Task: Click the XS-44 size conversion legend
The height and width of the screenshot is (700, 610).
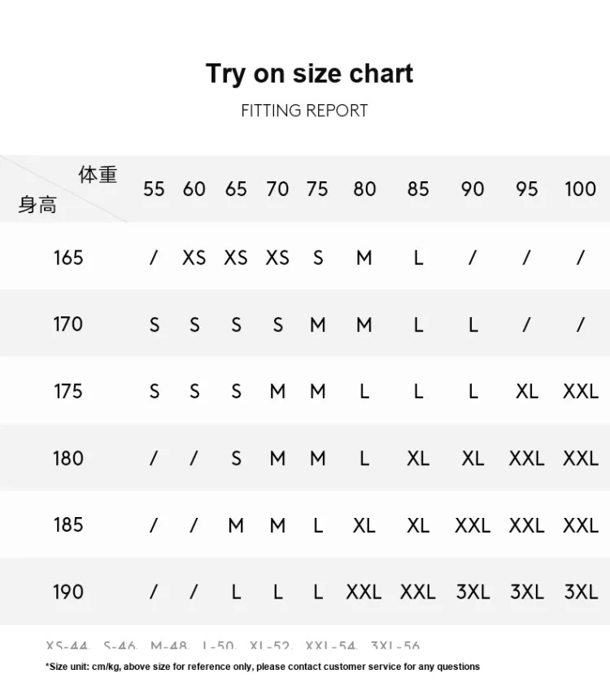Action: (x=68, y=646)
